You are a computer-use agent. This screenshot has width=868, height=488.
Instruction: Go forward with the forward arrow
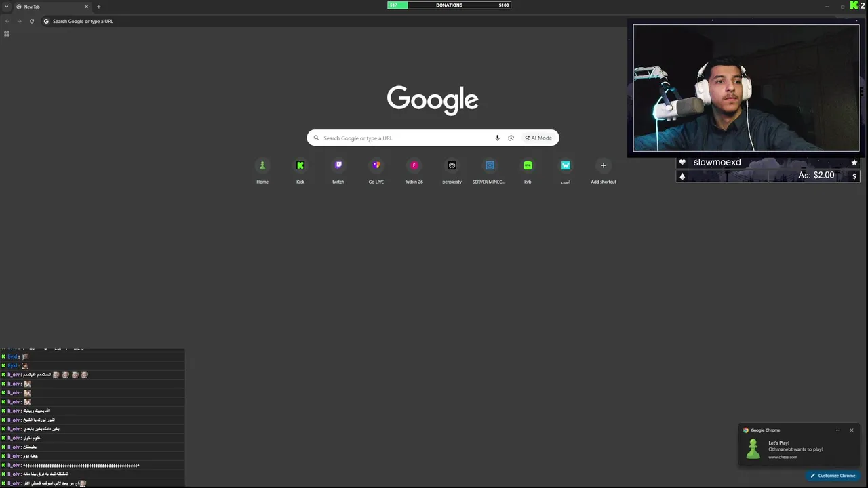(19, 21)
